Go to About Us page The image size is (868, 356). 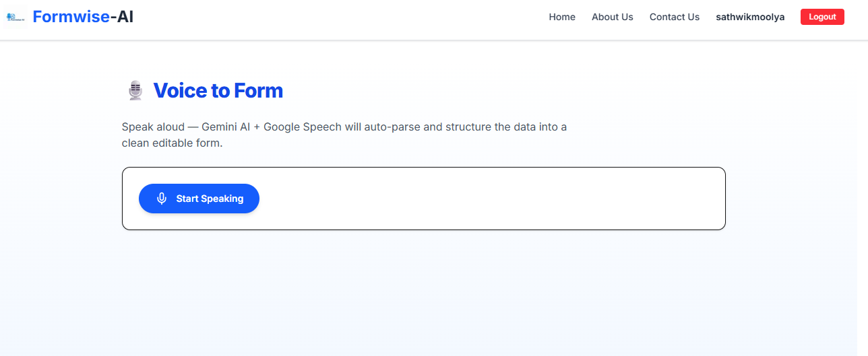click(613, 17)
